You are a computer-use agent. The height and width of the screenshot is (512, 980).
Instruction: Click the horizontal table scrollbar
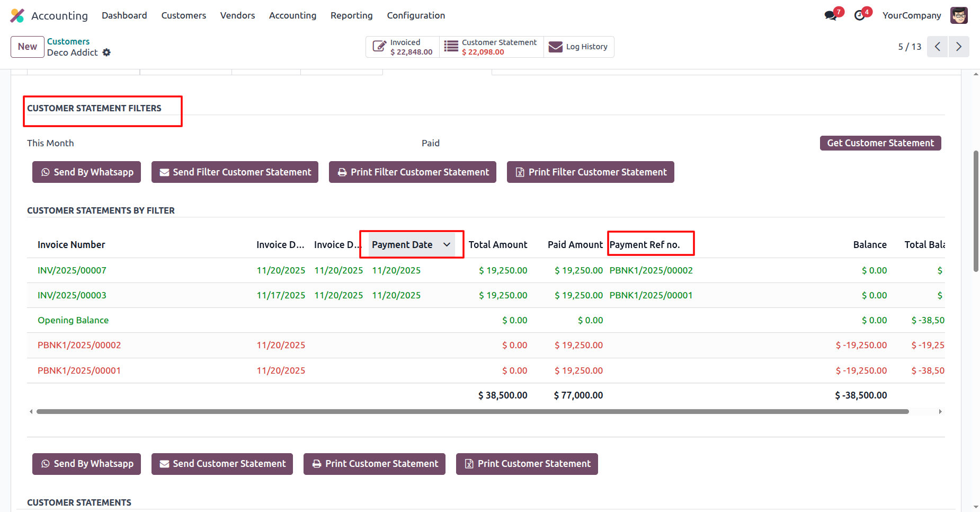point(473,411)
